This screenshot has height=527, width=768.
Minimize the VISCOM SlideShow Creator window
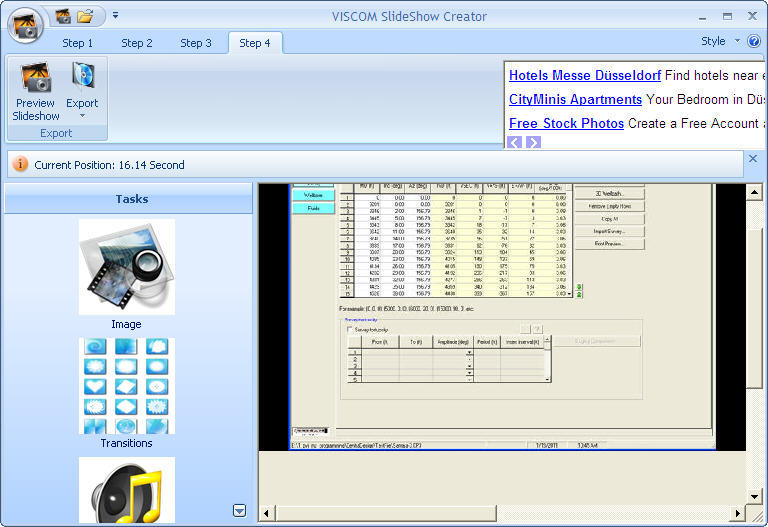click(x=702, y=17)
